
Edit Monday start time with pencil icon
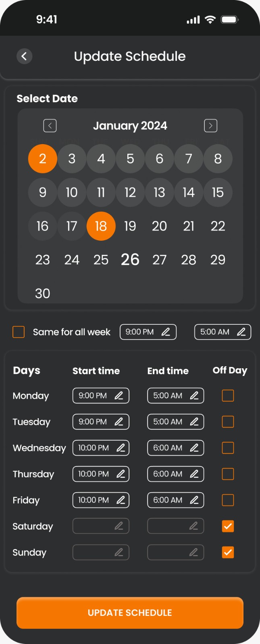[x=119, y=396]
